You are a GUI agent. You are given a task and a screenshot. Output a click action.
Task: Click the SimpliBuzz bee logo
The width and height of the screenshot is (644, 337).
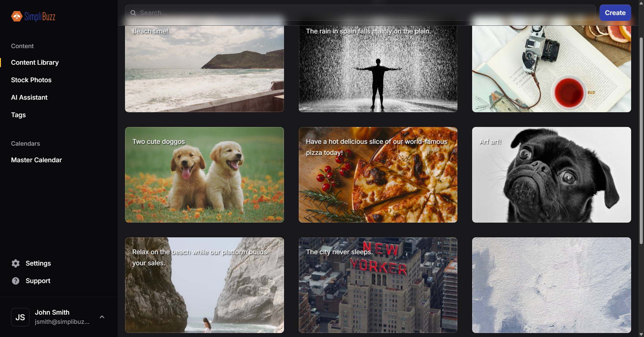tap(33, 16)
